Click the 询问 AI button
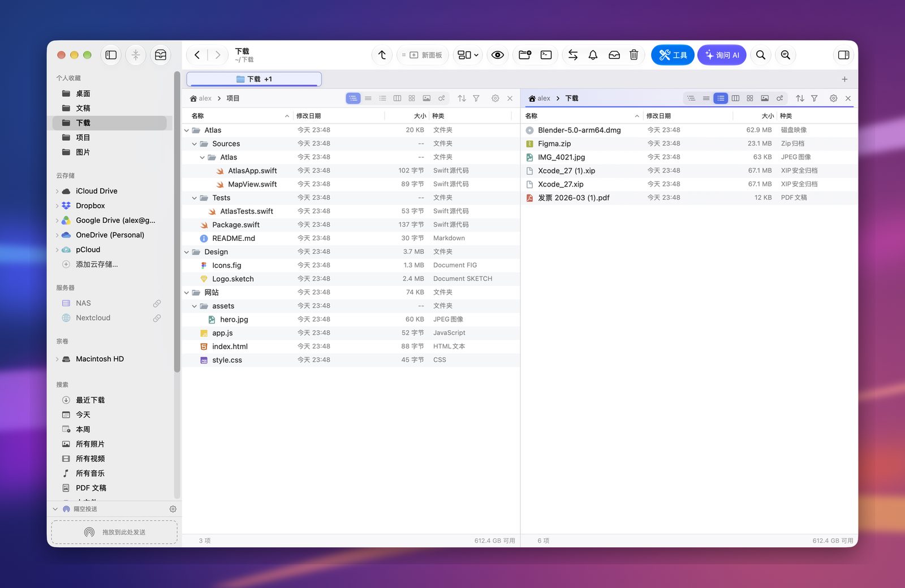 click(x=722, y=55)
